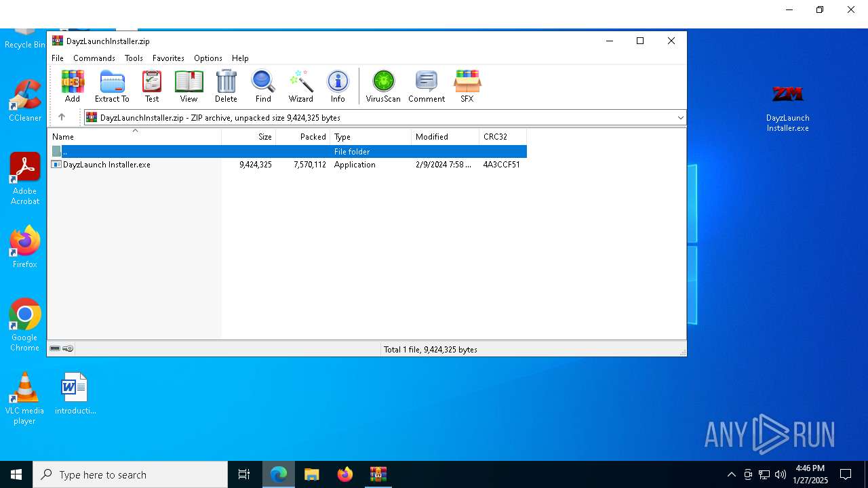Select the Recycle Bin desktop icon
The width and height of the screenshot is (868, 488).
click(x=25, y=39)
